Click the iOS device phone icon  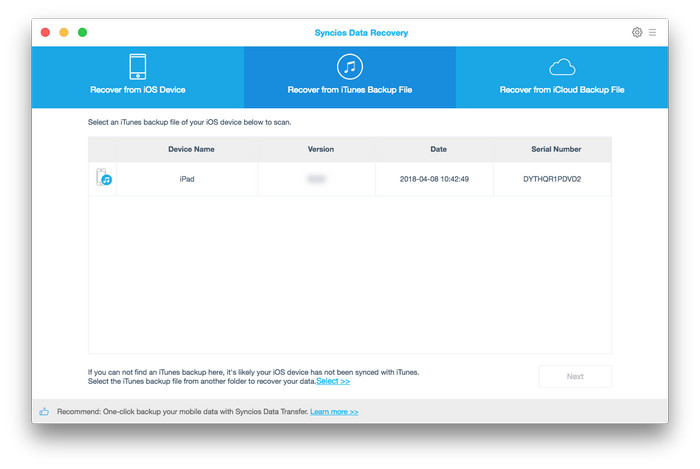138,66
